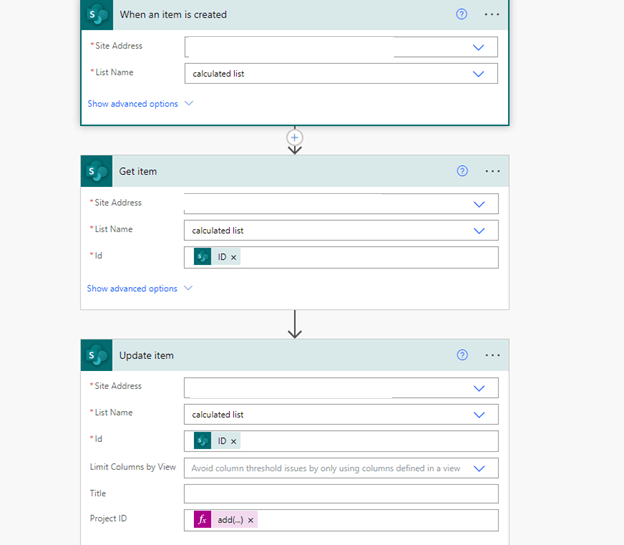624x545 pixels.
Task: Click the fx expression icon in Project ID
Action: click(x=203, y=520)
